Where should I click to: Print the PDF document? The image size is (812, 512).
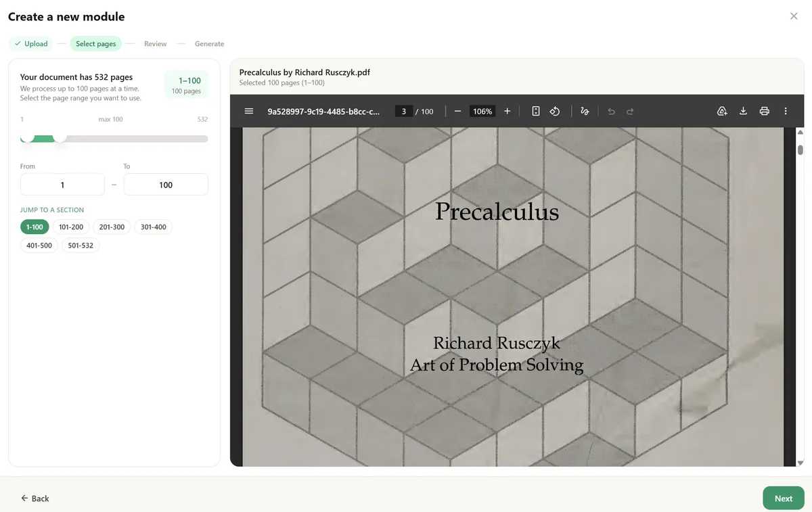[765, 111]
